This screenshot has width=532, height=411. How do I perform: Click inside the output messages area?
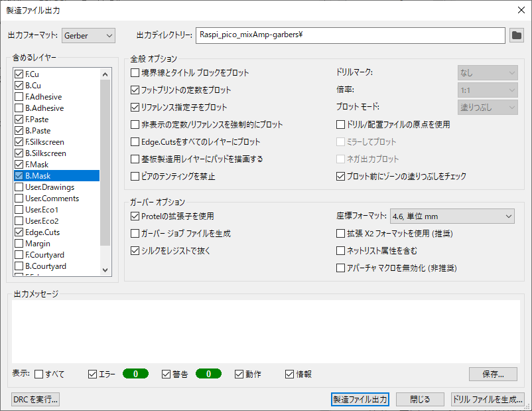265,331
